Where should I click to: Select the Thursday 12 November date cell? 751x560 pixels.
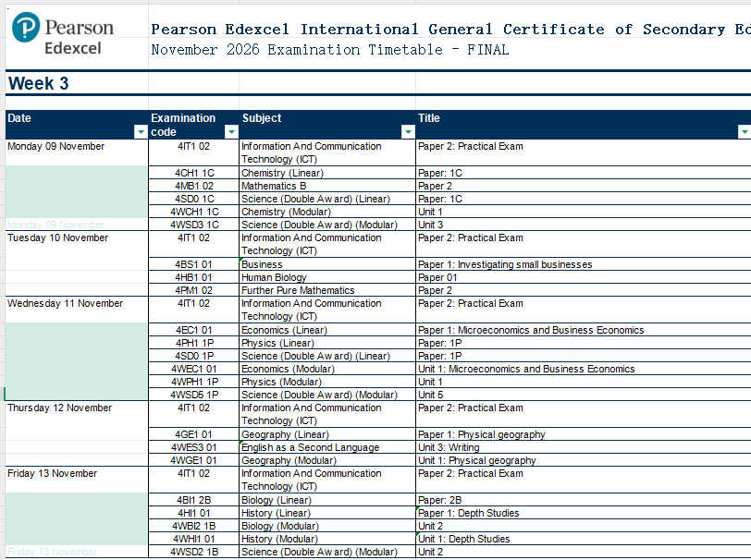[77, 414]
